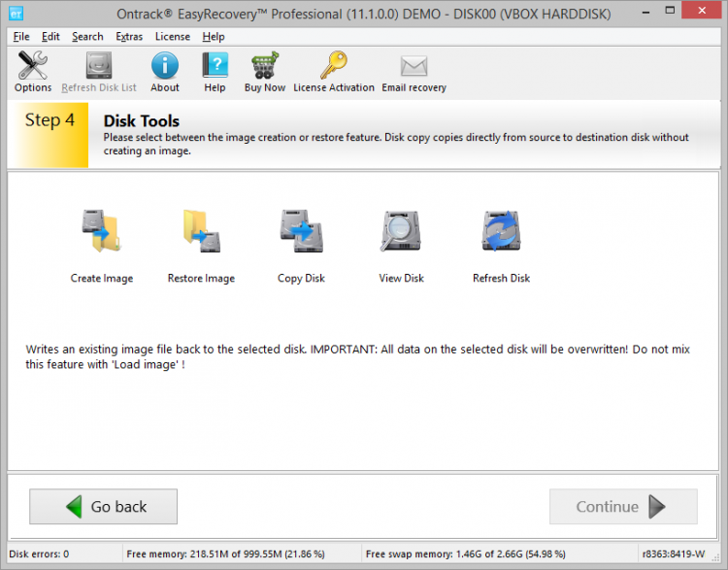Open the Edit menu

pyautogui.click(x=50, y=37)
